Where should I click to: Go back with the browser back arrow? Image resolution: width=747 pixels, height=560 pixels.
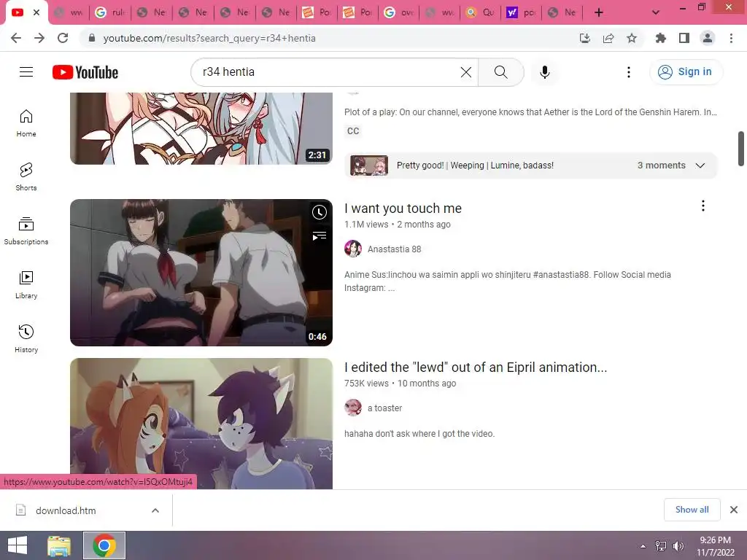(16, 38)
